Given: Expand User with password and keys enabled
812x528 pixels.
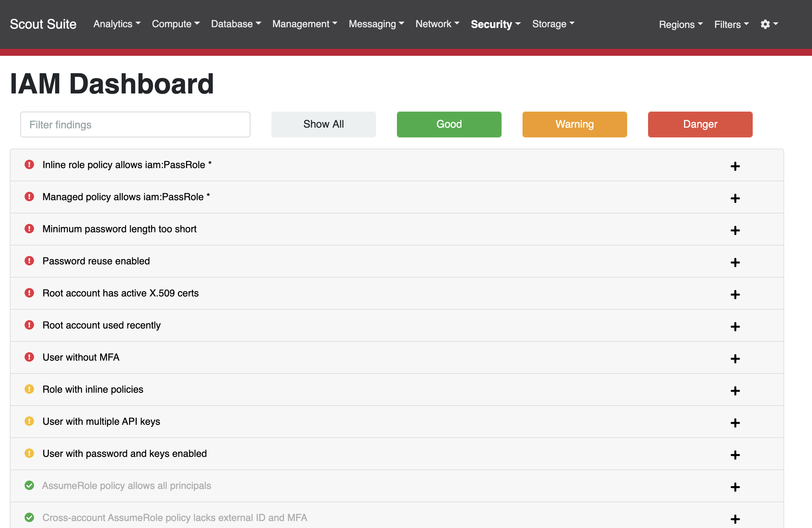Looking at the screenshot, I should coord(735,455).
